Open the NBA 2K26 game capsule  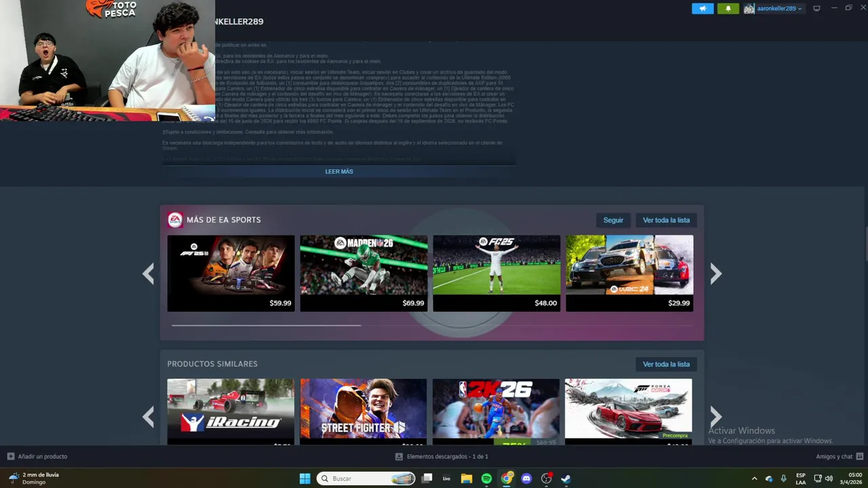click(x=496, y=411)
